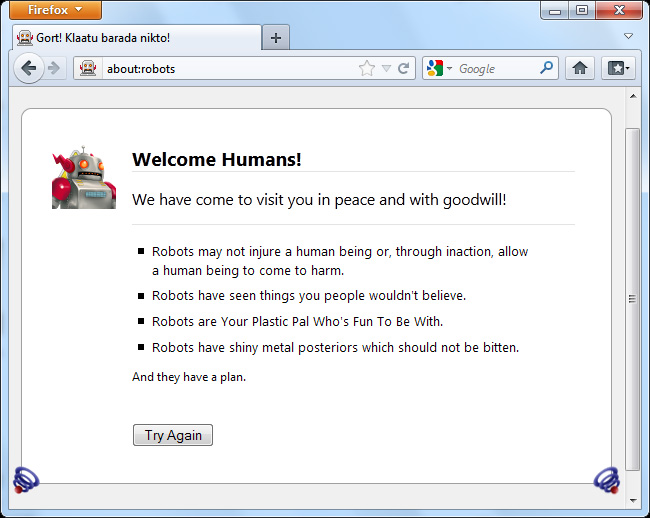Click the vertical scrollbar down arrow
This screenshot has height=518, width=650.
pyautogui.click(x=633, y=500)
